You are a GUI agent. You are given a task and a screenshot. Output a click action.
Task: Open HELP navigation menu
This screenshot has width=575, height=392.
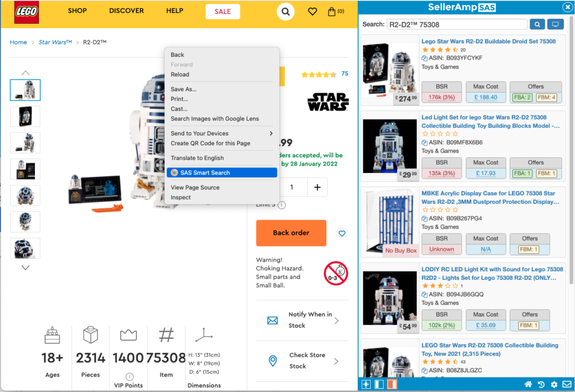click(175, 11)
